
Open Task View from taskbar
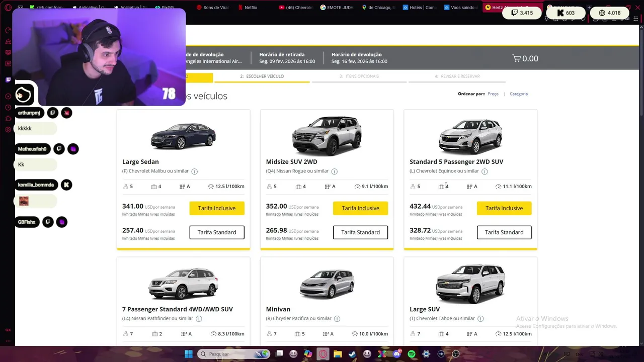(x=279, y=354)
